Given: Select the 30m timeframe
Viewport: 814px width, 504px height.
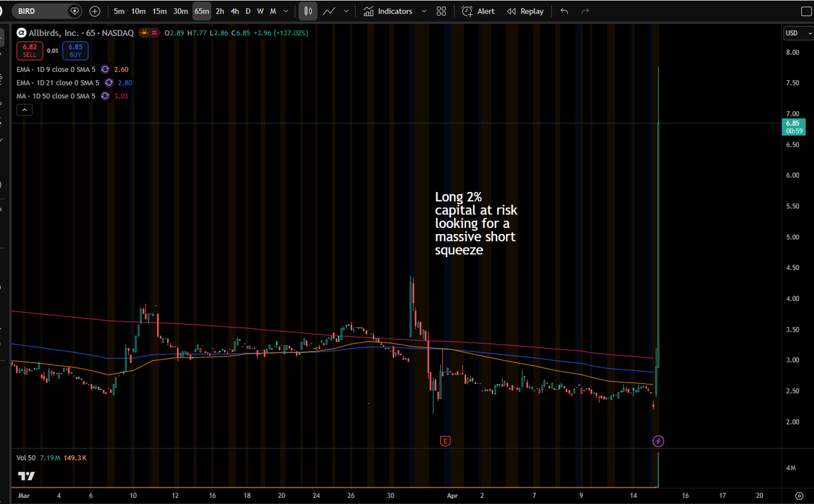Looking at the screenshot, I should (x=180, y=11).
